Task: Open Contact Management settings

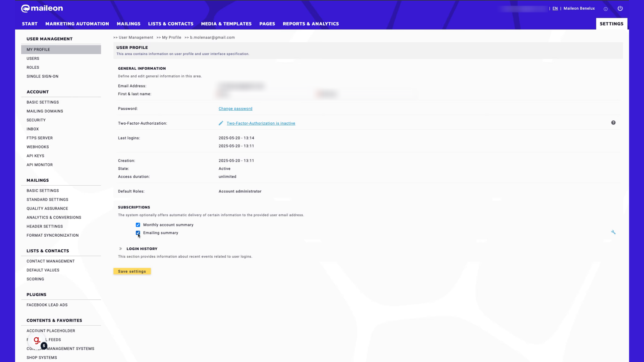Action: [51, 261]
